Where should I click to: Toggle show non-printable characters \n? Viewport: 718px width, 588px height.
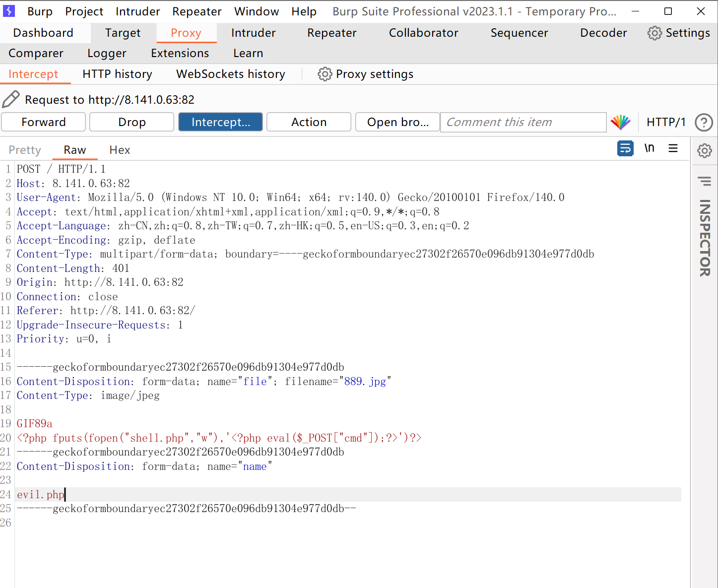[x=650, y=148]
